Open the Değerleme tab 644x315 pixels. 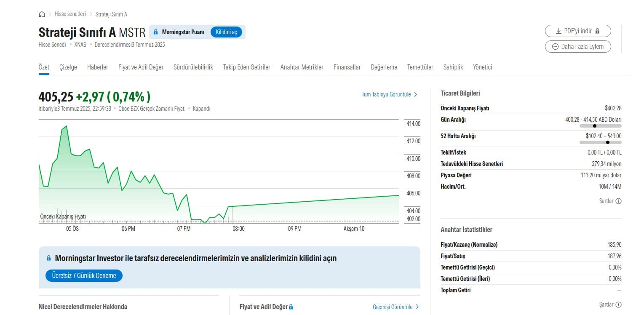384,67
